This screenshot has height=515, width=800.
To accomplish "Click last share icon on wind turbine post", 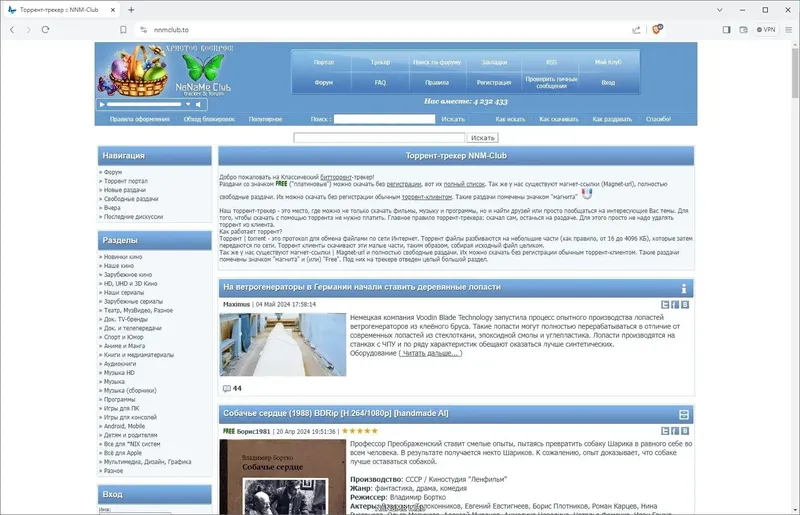I will coord(685,305).
